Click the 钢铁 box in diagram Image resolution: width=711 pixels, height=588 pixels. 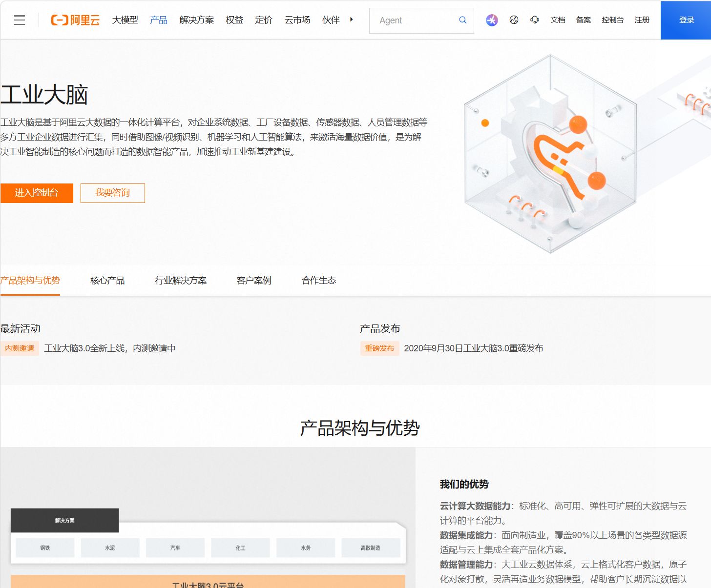[45, 548]
